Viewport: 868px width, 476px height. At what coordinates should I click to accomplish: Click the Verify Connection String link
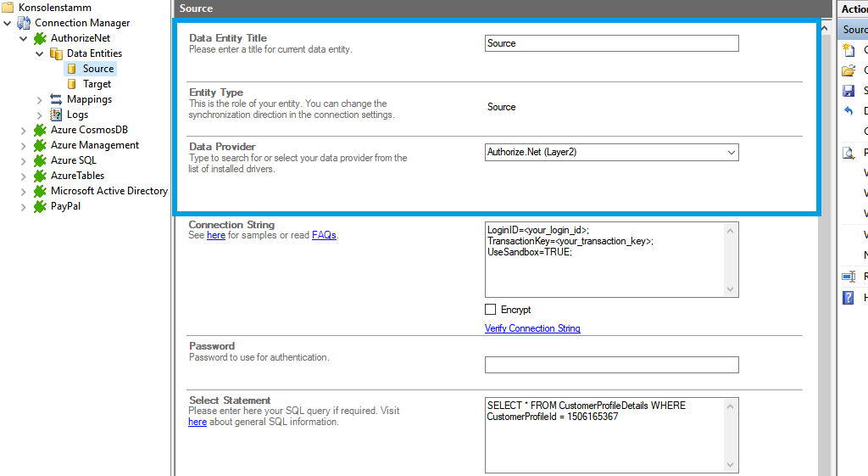[x=532, y=328]
